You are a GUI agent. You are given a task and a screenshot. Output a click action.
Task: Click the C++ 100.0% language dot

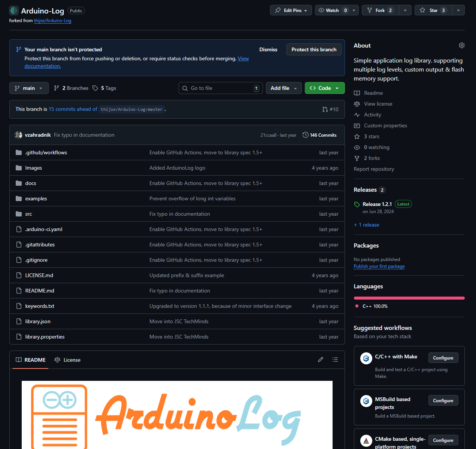pos(357,306)
